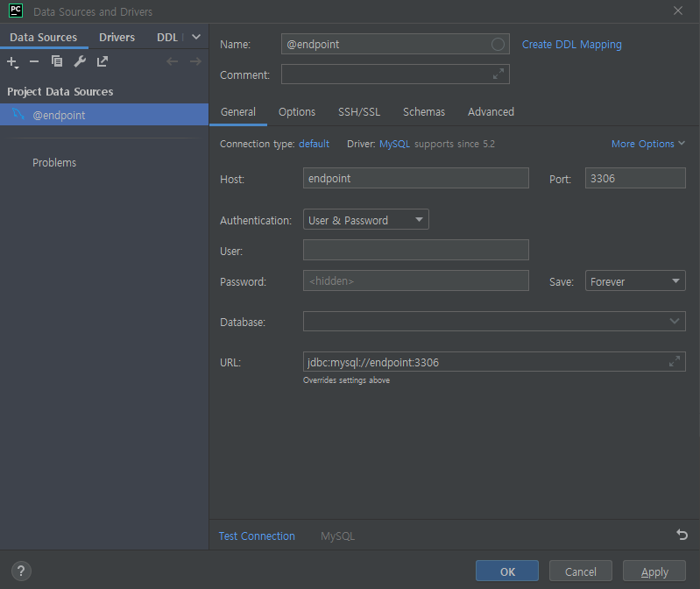This screenshot has height=589, width=700.
Task: Click Project Data Sources heading
Action: click(60, 91)
